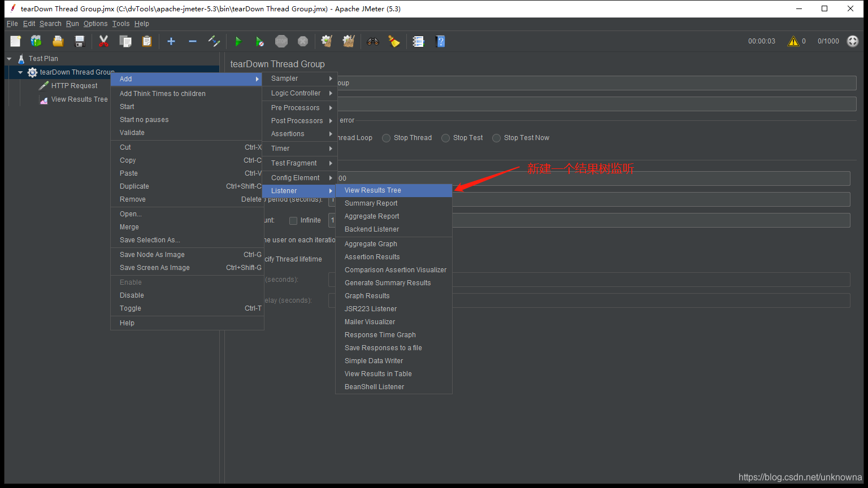Click the Shutdown test toolbar icon

pos(303,41)
